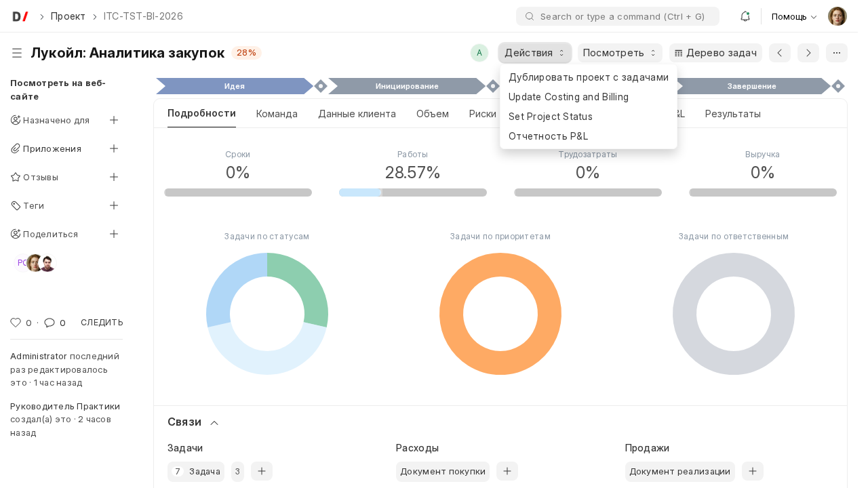Click the green A indicator badge
This screenshot has height=488, width=868.
[479, 53]
